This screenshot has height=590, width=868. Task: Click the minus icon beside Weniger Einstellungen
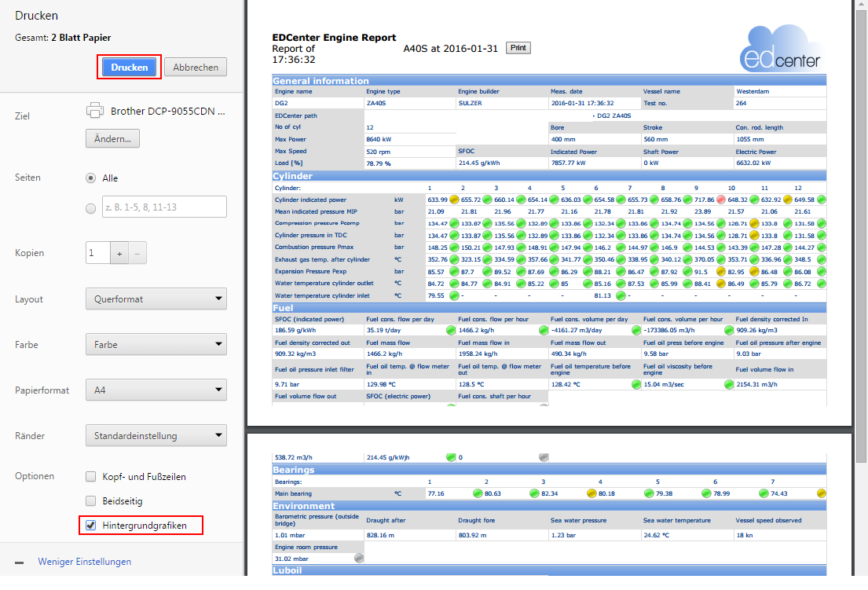20,563
